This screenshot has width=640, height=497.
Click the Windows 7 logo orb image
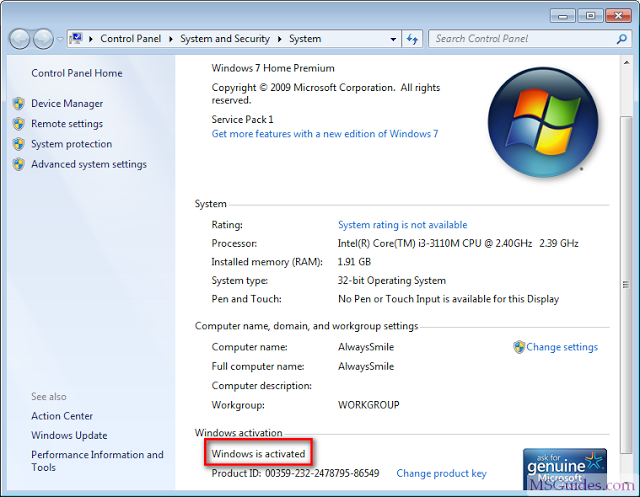coord(543,122)
